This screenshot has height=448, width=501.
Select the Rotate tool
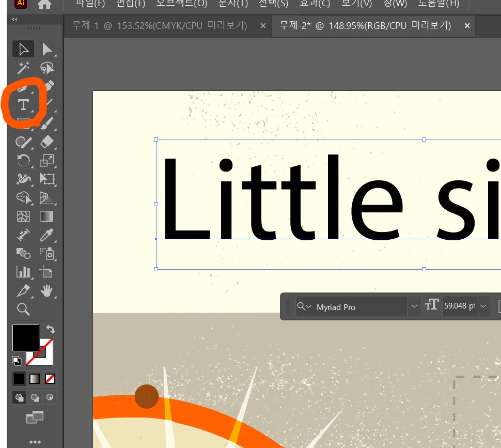[x=23, y=160]
